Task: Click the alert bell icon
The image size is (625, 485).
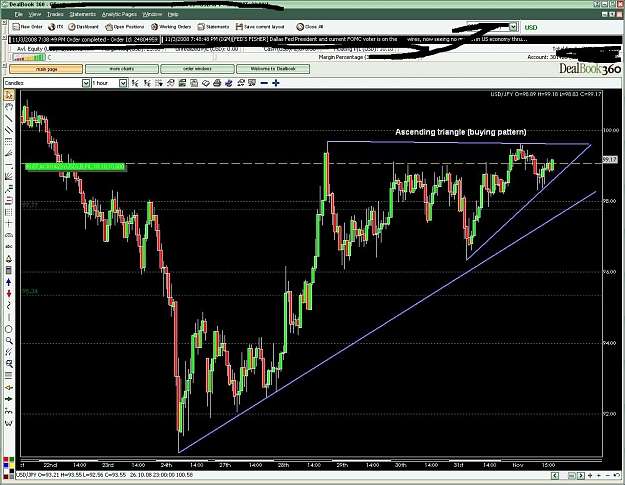Action: click(x=9, y=259)
